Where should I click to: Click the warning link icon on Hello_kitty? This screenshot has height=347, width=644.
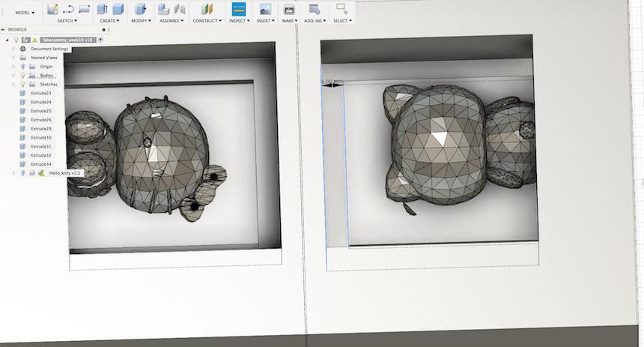pyautogui.click(x=41, y=173)
